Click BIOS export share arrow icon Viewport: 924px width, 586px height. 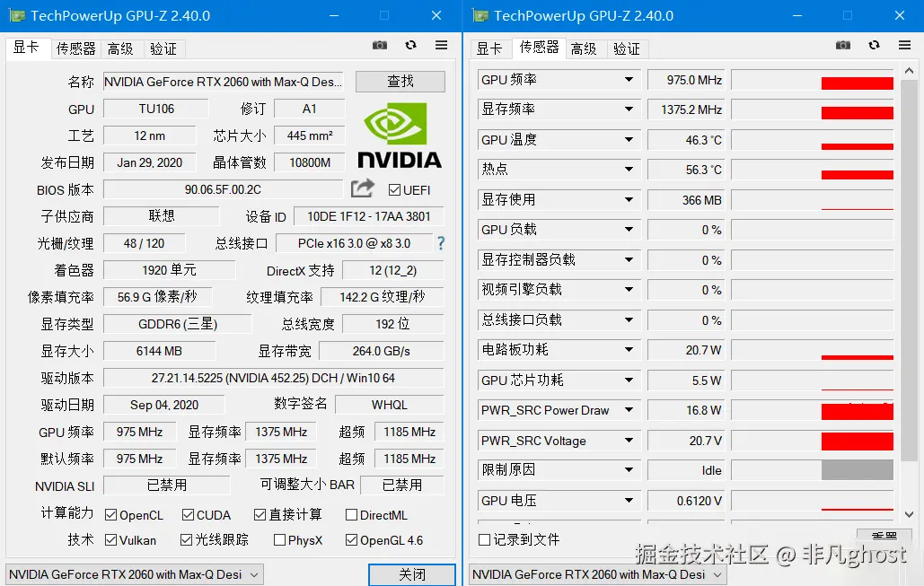click(x=363, y=188)
